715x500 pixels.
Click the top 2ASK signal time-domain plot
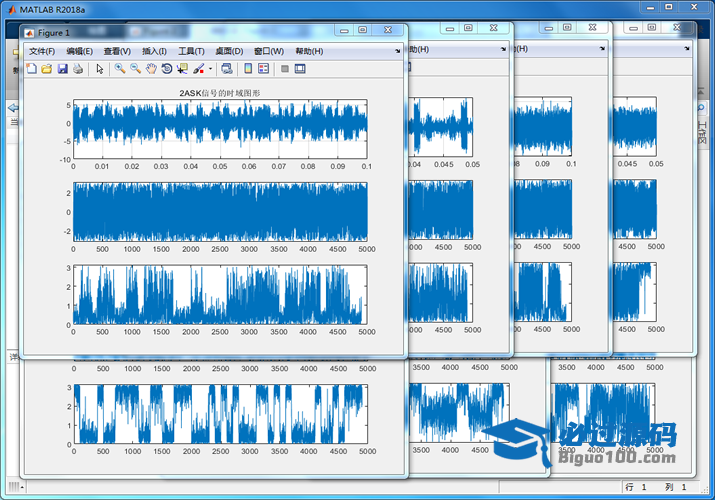coord(220,128)
